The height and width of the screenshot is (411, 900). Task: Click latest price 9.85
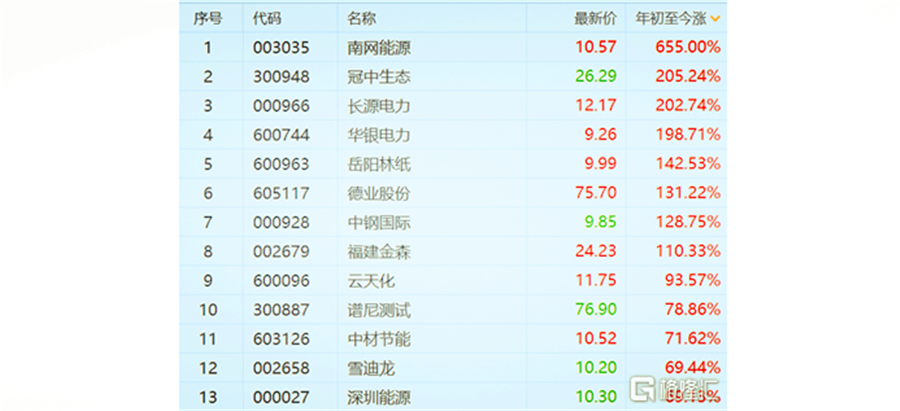602,223
